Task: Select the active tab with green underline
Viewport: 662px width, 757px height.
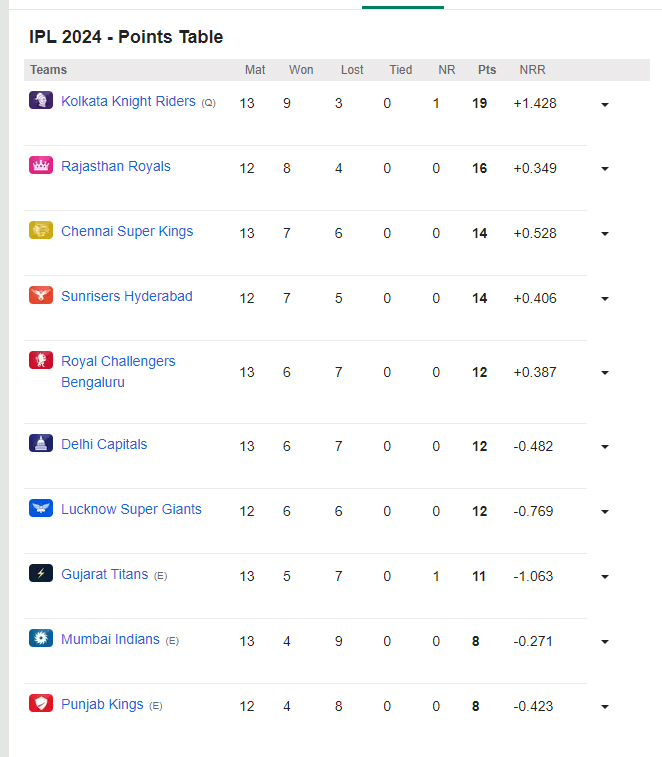Action: [403, 7]
